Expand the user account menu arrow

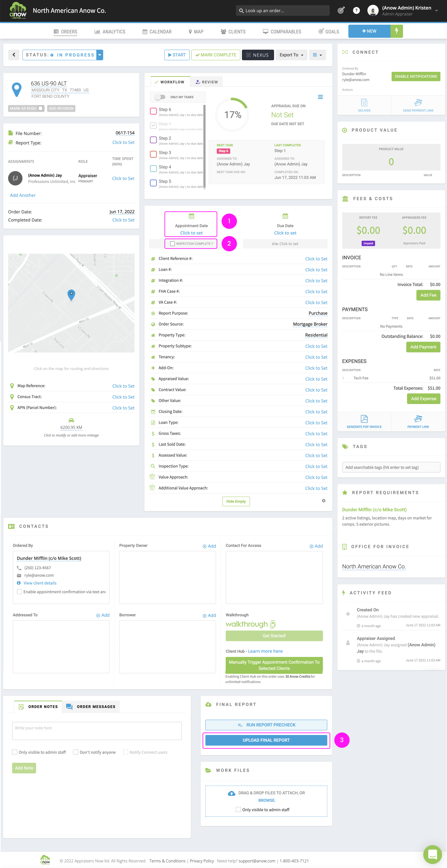pyautogui.click(x=436, y=10)
